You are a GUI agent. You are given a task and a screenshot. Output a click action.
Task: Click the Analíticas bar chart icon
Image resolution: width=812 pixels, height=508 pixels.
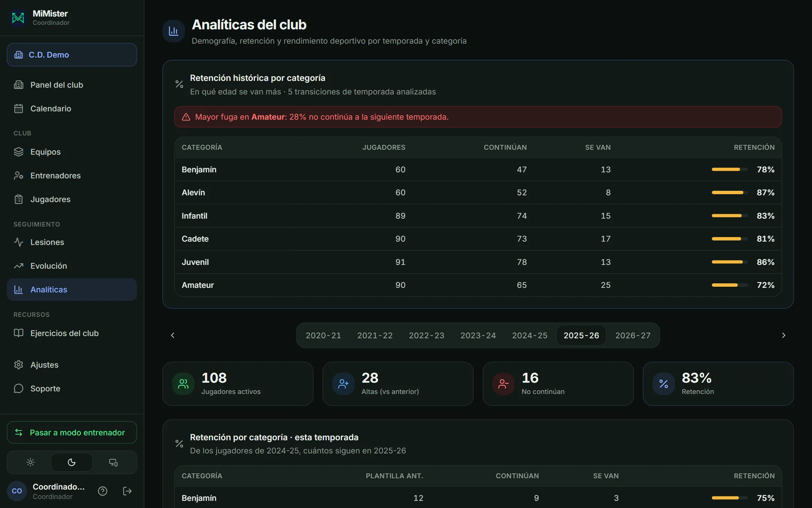pyautogui.click(x=18, y=289)
